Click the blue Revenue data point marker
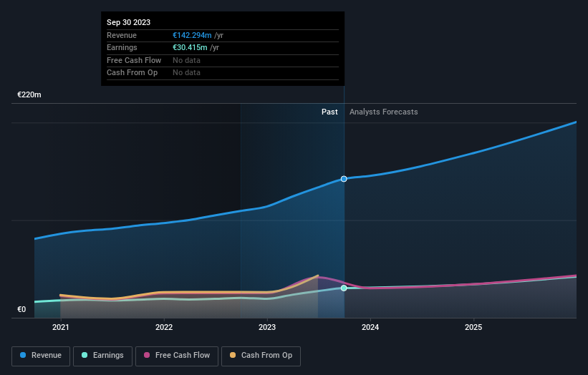Viewport: 588px width, 375px height. (x=344, y=179)
